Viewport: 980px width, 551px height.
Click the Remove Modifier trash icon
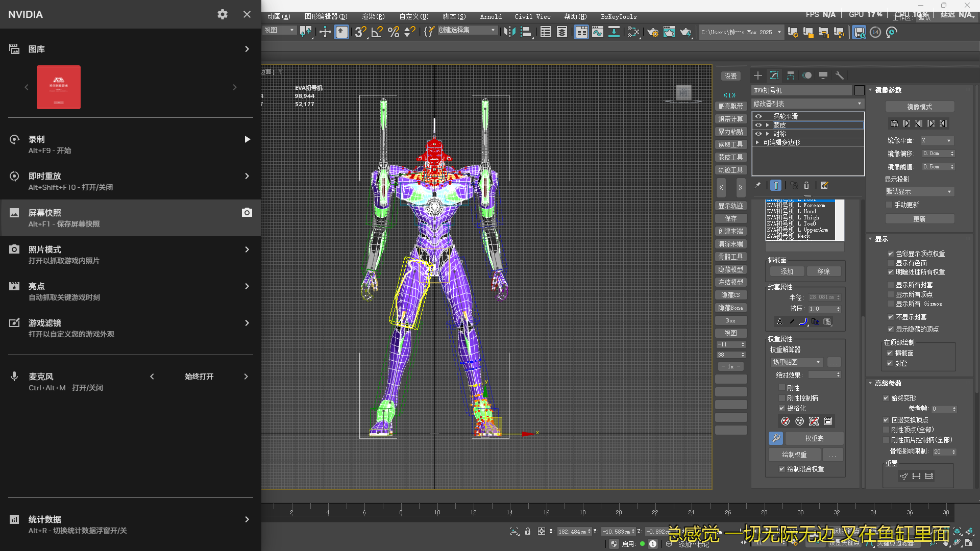pos(806,186)
